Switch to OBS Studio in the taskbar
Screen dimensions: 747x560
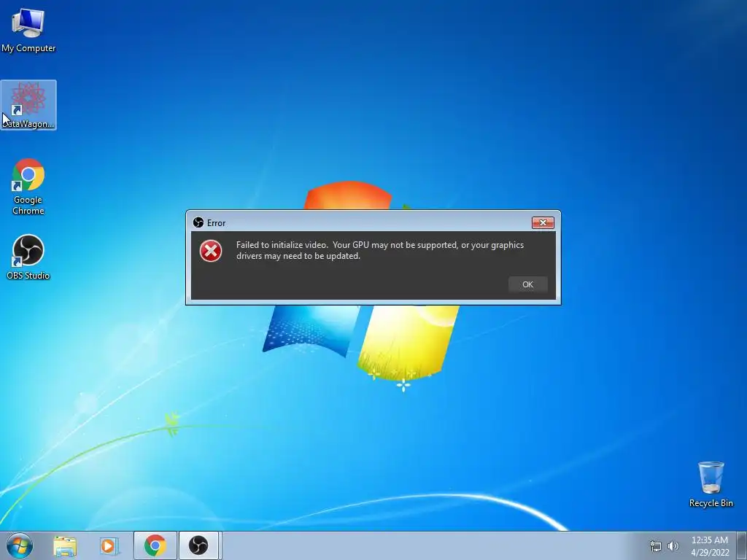(198, 545)
